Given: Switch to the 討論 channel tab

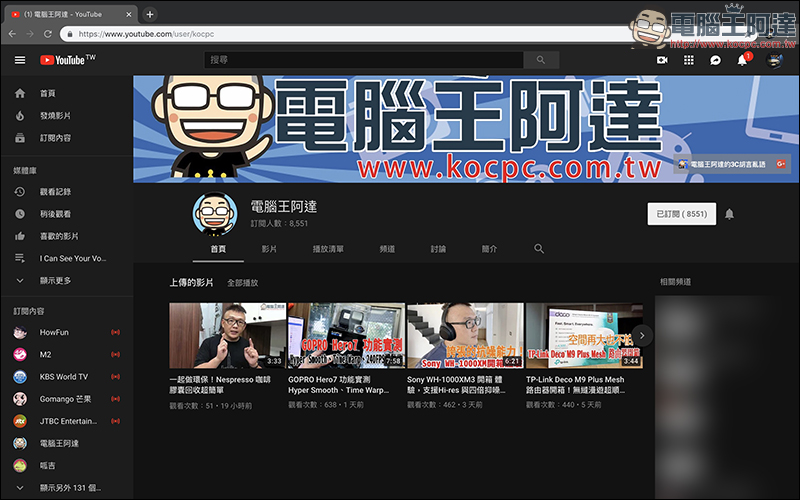Looking at the screenshot, I should pos(438,249).
